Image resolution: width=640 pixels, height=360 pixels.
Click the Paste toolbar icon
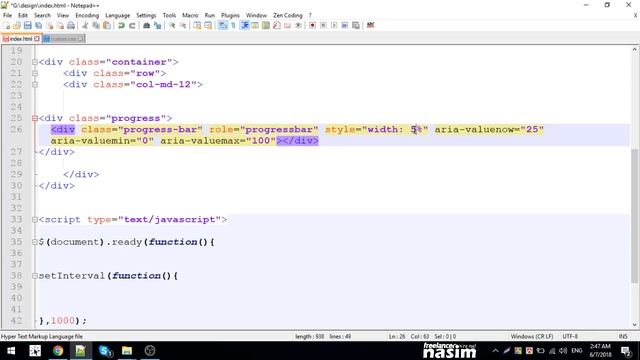(x=107, y=25)
